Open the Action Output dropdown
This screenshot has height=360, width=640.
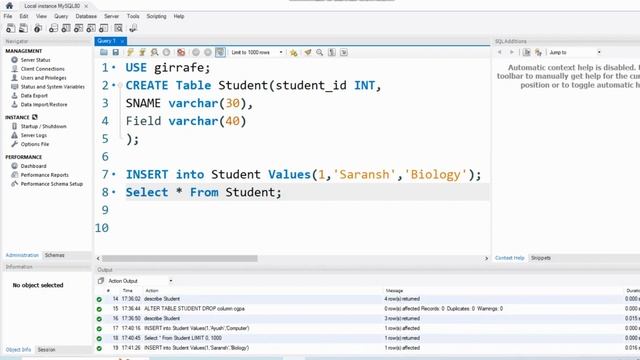(140, 281)
